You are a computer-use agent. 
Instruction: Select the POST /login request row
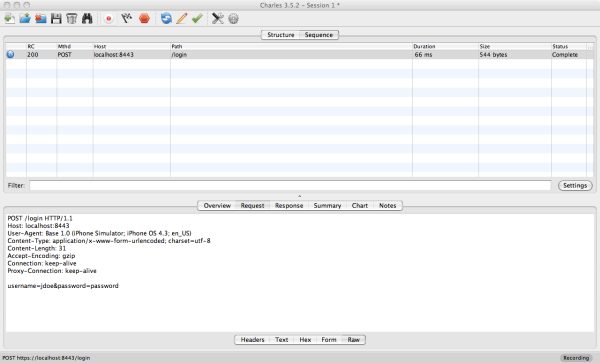[x=300, y=55]
